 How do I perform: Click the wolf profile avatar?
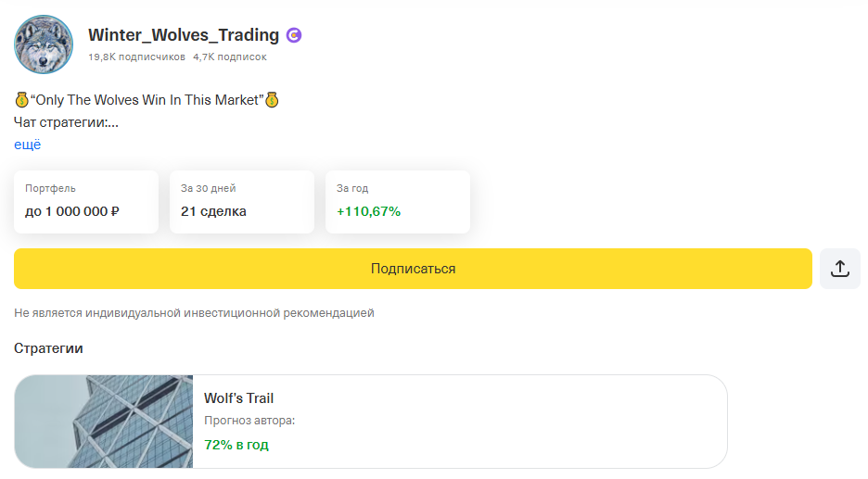44,44
